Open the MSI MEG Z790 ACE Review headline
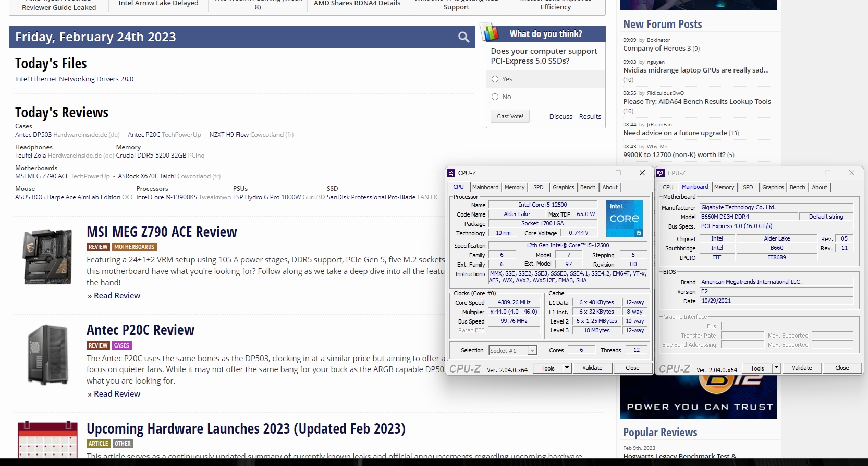The image size is (868, 466). tap(162, 232)
